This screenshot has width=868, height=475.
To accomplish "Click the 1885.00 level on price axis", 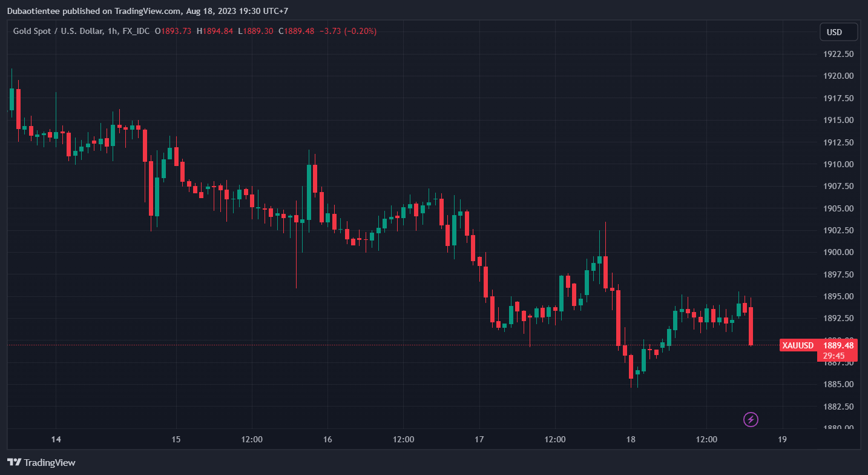I will click(x=838, y=384).
